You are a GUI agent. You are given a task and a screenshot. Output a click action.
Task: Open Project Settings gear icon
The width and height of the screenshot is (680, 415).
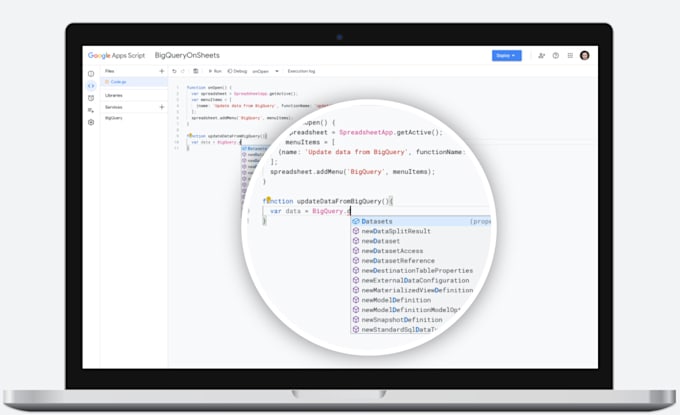[x=91, y=122]
